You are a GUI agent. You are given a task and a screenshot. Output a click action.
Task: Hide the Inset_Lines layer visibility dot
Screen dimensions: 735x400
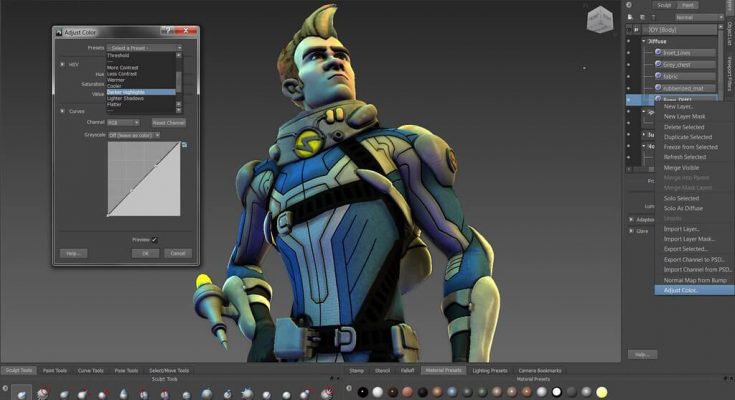[629, 53]
